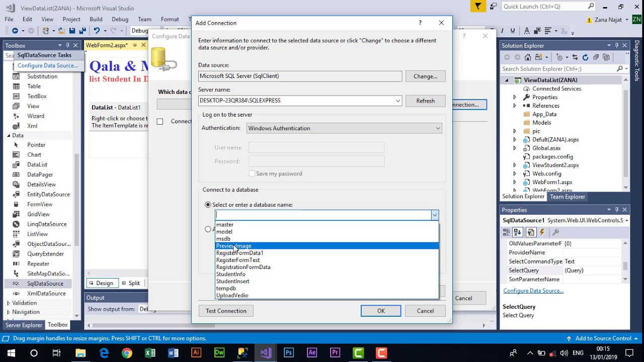The height and width of the screenshot is (362, 644).
Task: Close the WebForm2.aspx document tab
Action: point(143,45)
